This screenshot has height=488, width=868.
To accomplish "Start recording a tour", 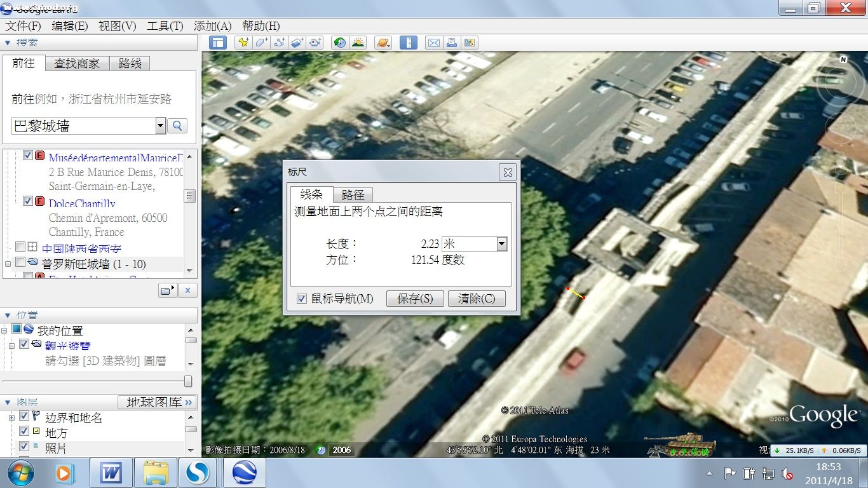I will click(315, 43).
